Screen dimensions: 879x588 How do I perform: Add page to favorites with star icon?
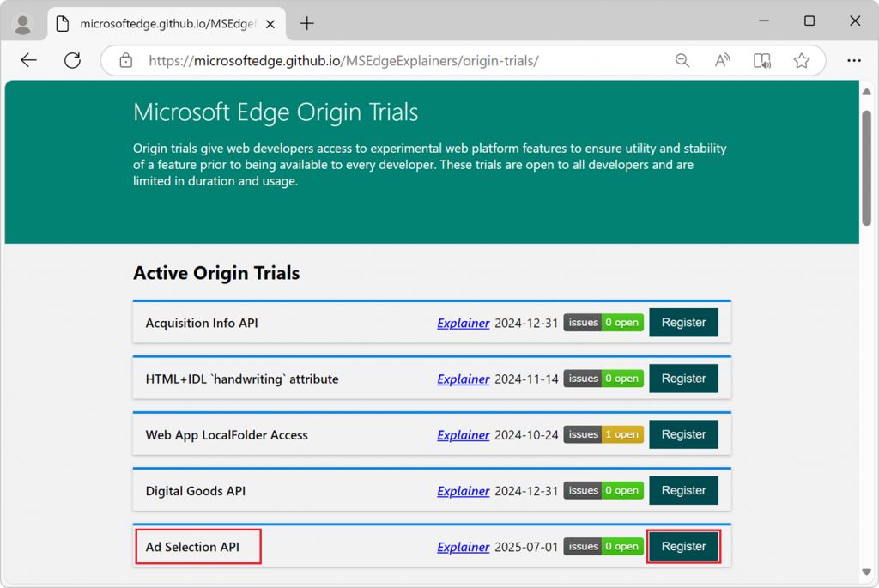(801, 60)
